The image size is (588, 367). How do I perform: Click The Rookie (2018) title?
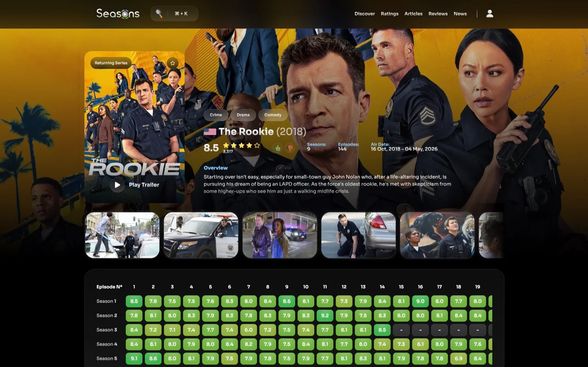click(262, 131)
